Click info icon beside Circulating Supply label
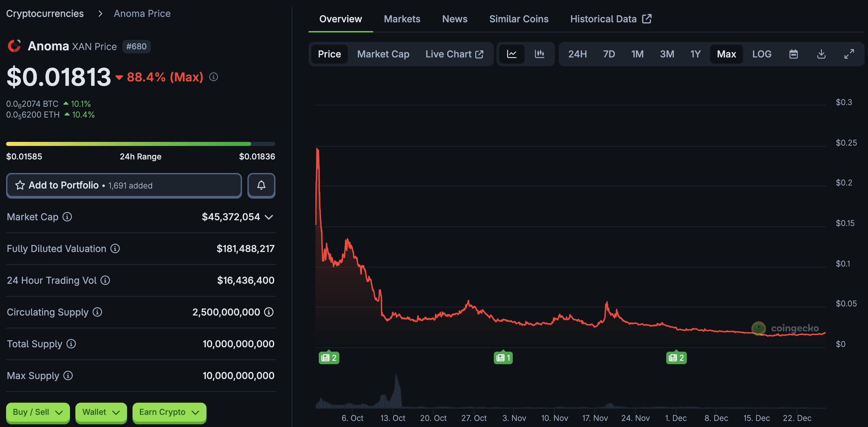868x427 pixels. click(97, 312)
